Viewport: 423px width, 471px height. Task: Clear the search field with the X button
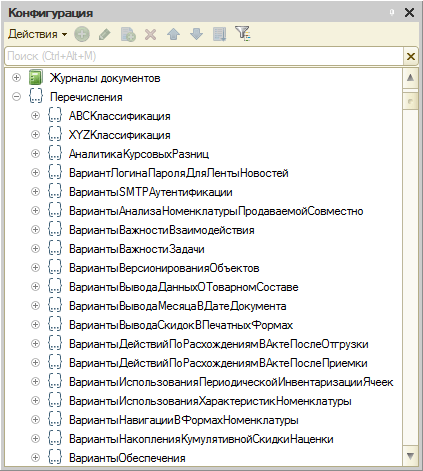tap(411, 56)
